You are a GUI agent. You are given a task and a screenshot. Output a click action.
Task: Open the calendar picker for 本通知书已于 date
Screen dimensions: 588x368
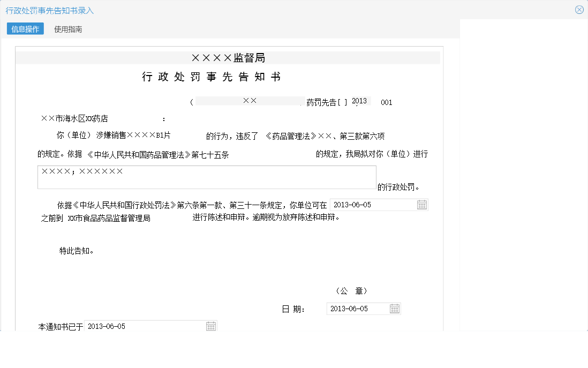210,326
